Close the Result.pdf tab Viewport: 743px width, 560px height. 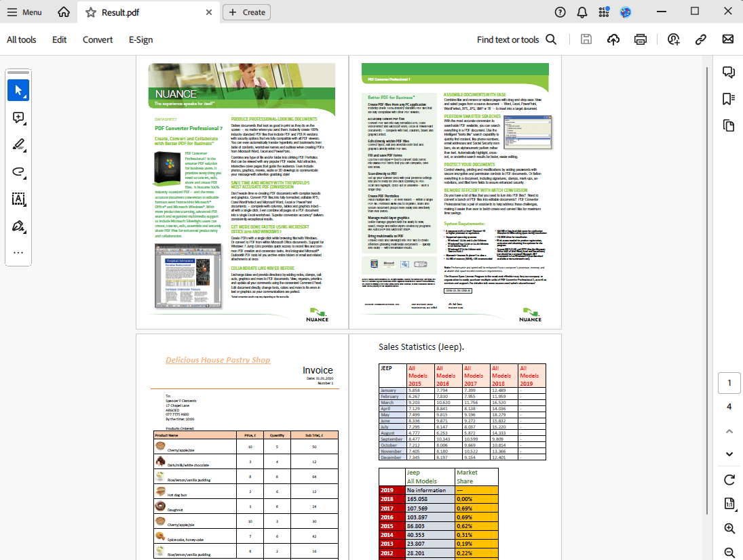209,12
